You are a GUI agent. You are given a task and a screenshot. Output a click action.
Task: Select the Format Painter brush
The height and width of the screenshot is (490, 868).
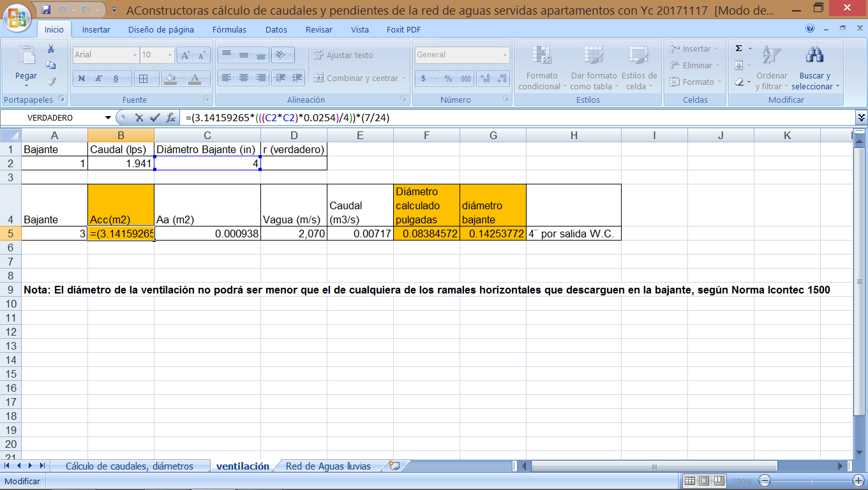(51, 82)
